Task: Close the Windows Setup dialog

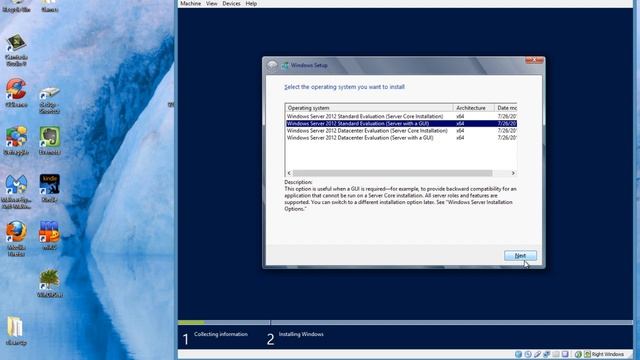Action: point(534,60)
